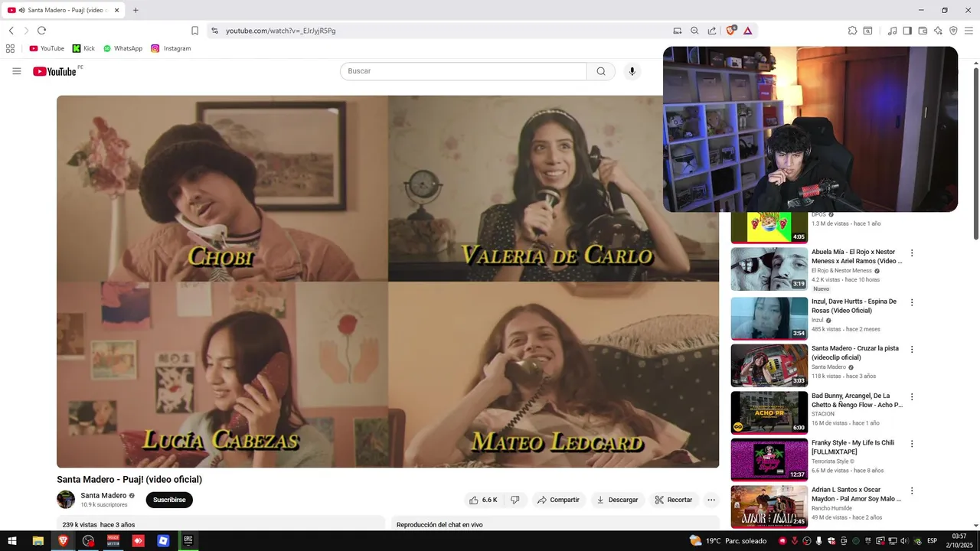980x551 pixels.
Task: Reload the page with the refresh icon
Action: click(x=41, y=31)
